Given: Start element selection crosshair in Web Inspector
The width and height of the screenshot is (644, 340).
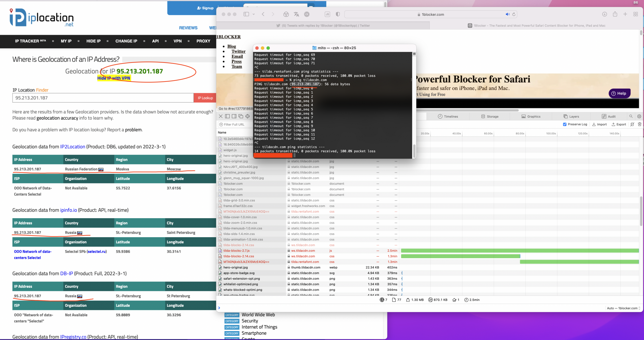Looking at the screenshot, I should [248, 116].
